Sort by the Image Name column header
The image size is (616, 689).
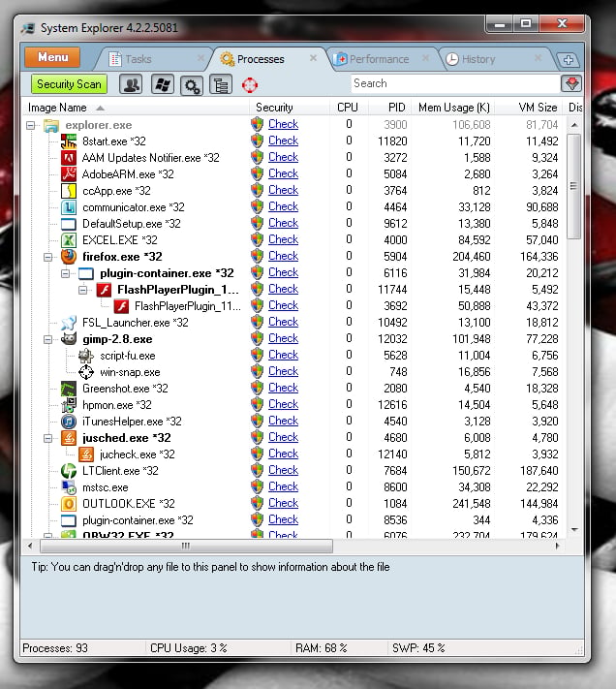136,108
